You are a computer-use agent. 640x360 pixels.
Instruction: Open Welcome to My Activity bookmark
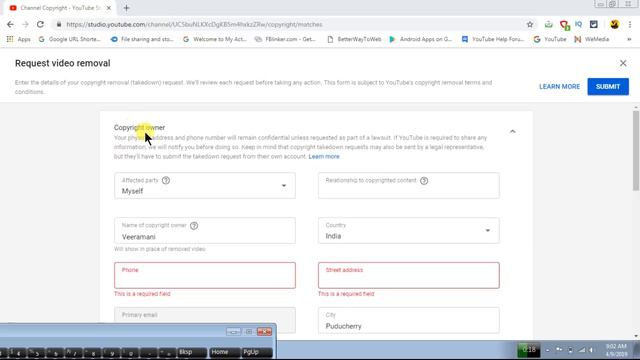tap(215, 39)
